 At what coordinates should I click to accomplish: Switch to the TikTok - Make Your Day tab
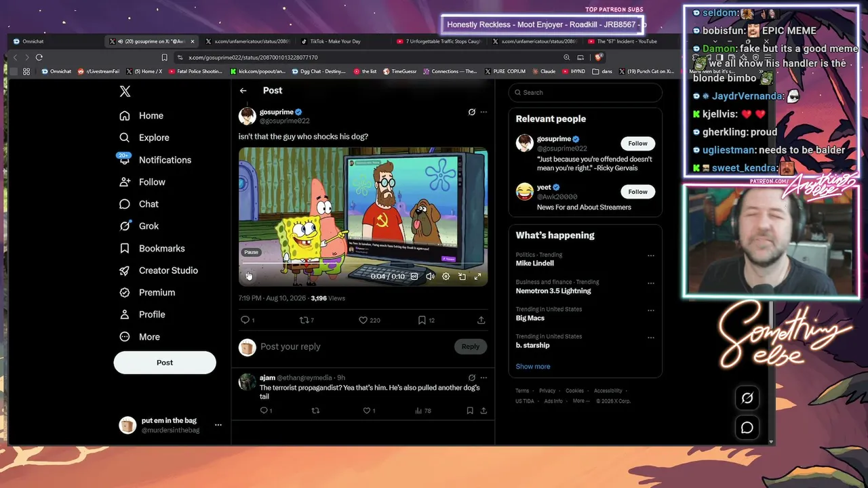pyautogui.click(x=337, y=41)
